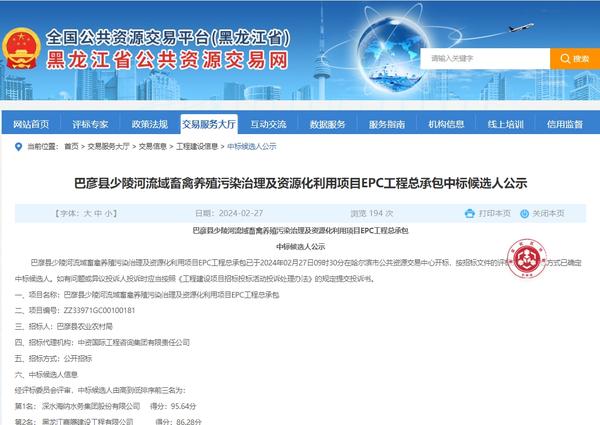Click 招标代理机构 中资国际工程咨询 line
Image resolution: width=600 pixels, height=425 pixels.
[x=102, y=342]
